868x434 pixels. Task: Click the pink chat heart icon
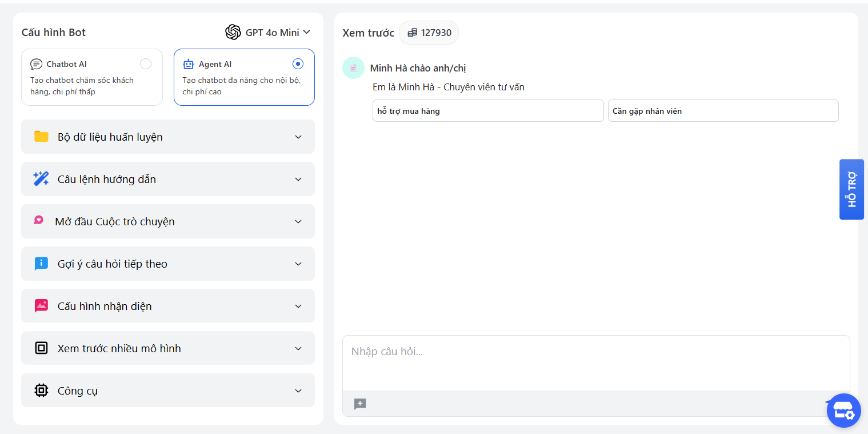39,221
